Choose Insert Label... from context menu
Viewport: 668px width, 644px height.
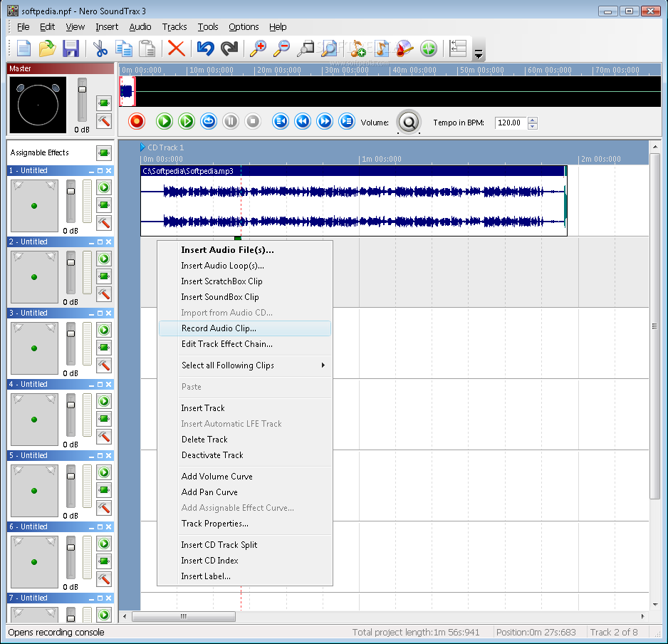(x=245, y=576)
